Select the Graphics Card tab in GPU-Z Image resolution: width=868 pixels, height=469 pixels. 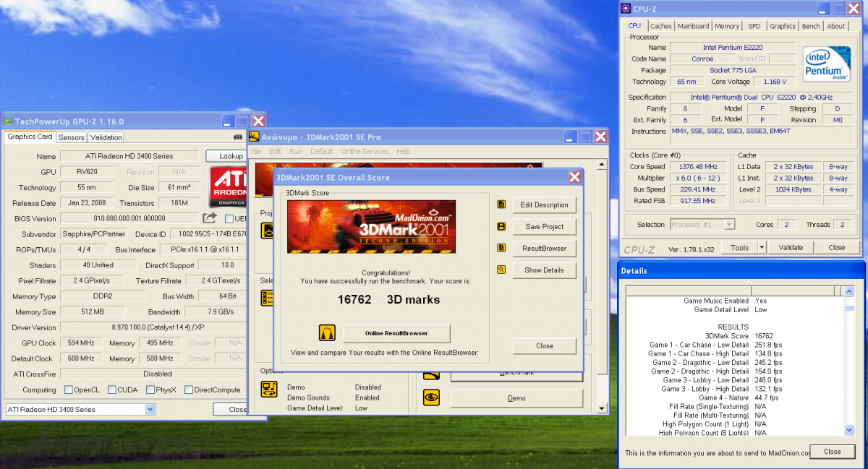[30, 137]
